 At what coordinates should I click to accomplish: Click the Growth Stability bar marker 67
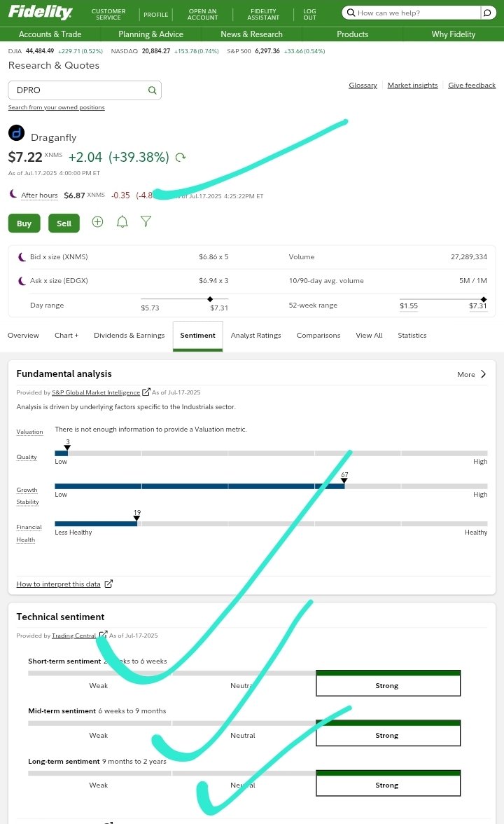click(x=344, y=481)
